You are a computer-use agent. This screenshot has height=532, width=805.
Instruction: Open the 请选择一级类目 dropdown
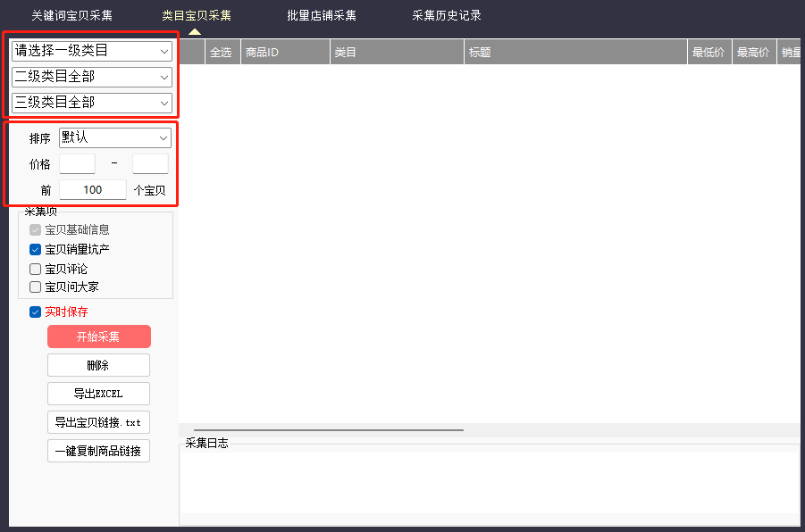pyautogui.click(x=92, y=51)
